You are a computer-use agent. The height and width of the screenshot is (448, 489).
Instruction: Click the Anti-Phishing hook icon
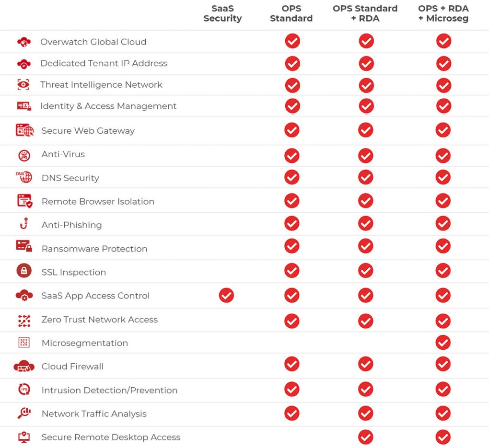click(24, 224)
